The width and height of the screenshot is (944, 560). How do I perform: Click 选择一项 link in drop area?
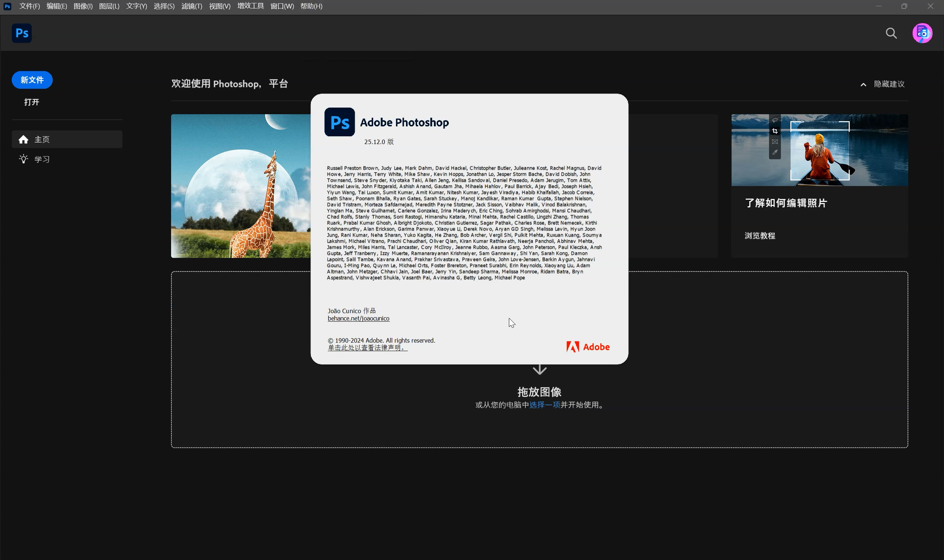(545, 405)
